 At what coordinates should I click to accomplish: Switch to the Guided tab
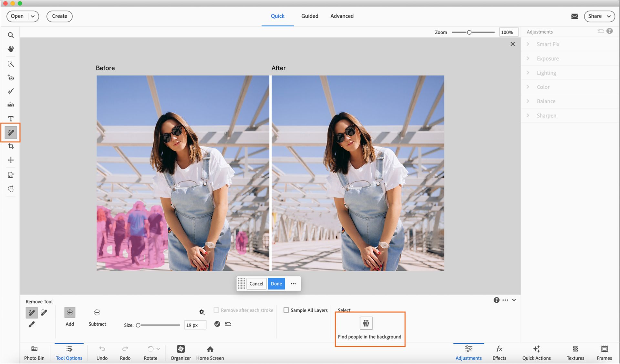[309, 16]
